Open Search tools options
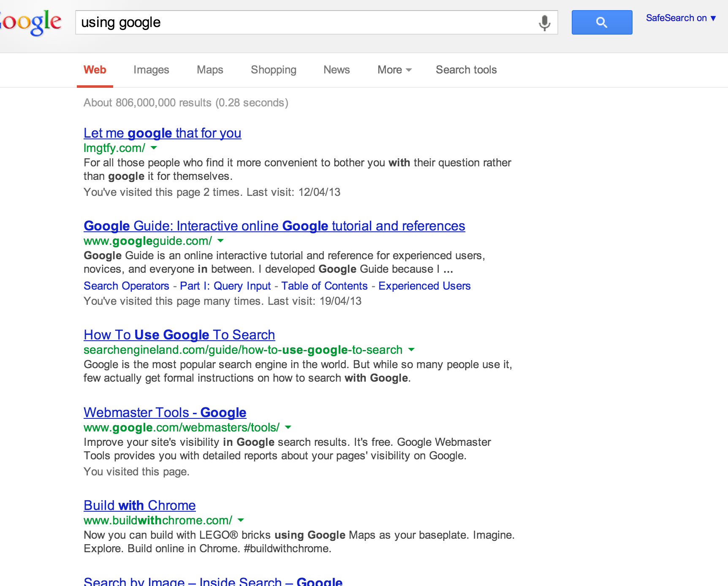The width and height of the screenshot is (728, 586). pyautogui.click(x=466, y=70)
